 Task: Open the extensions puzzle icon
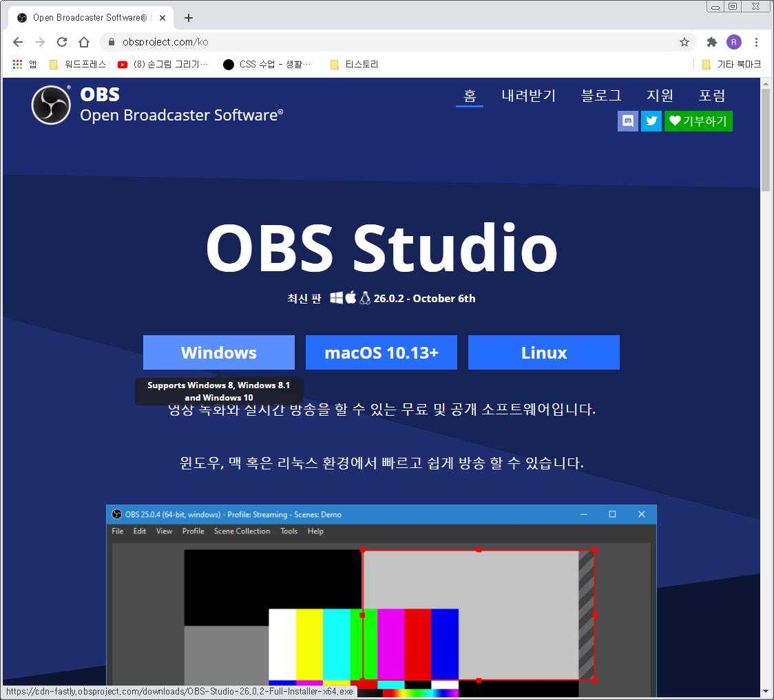[711, 42]
